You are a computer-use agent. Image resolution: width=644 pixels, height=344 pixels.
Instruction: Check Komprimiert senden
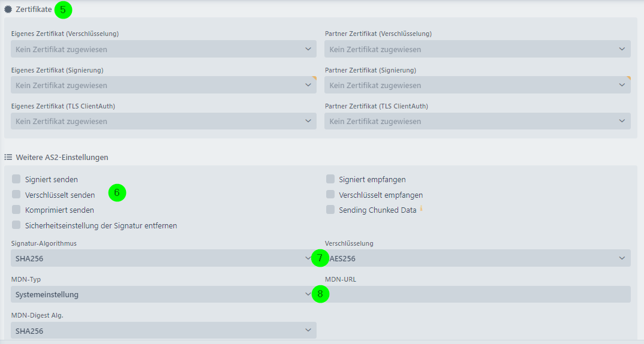[16, 209]
